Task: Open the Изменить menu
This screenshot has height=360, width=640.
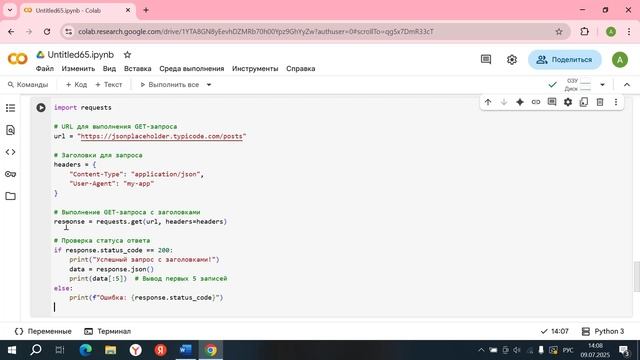Action: [x=78, y=69]
